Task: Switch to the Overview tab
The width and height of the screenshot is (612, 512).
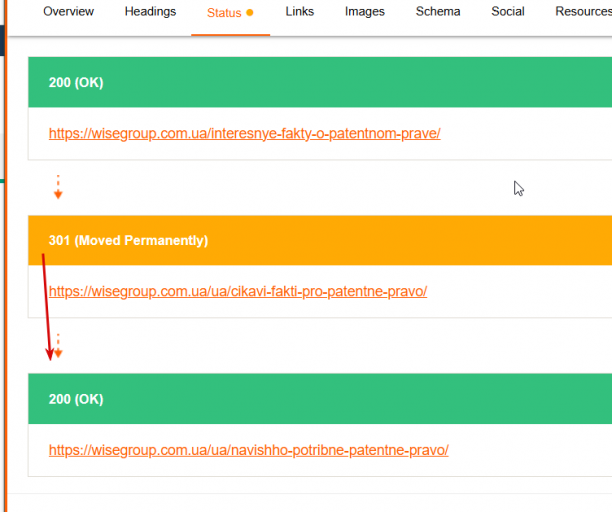Action: pyautogui.click(x=68, y=12)
